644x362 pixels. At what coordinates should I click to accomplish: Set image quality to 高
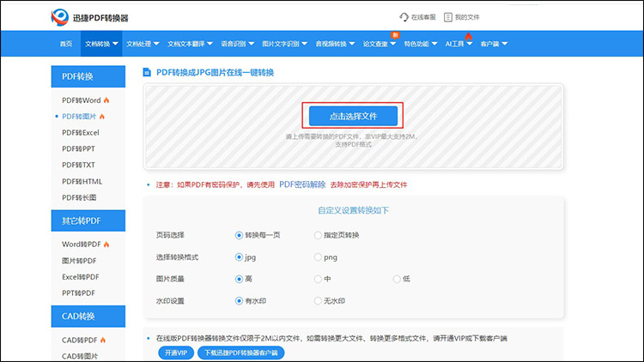239,279
